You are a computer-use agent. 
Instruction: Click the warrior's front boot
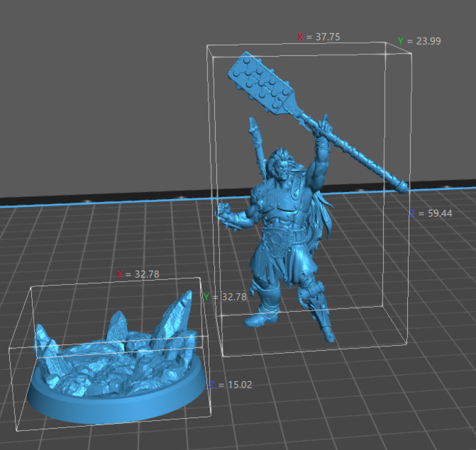coord(258,317)
